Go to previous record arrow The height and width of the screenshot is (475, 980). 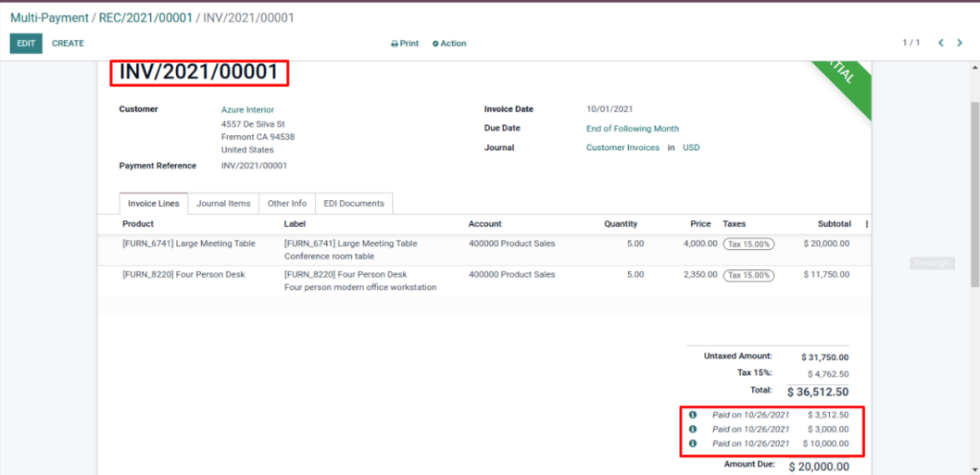point(940,43)
